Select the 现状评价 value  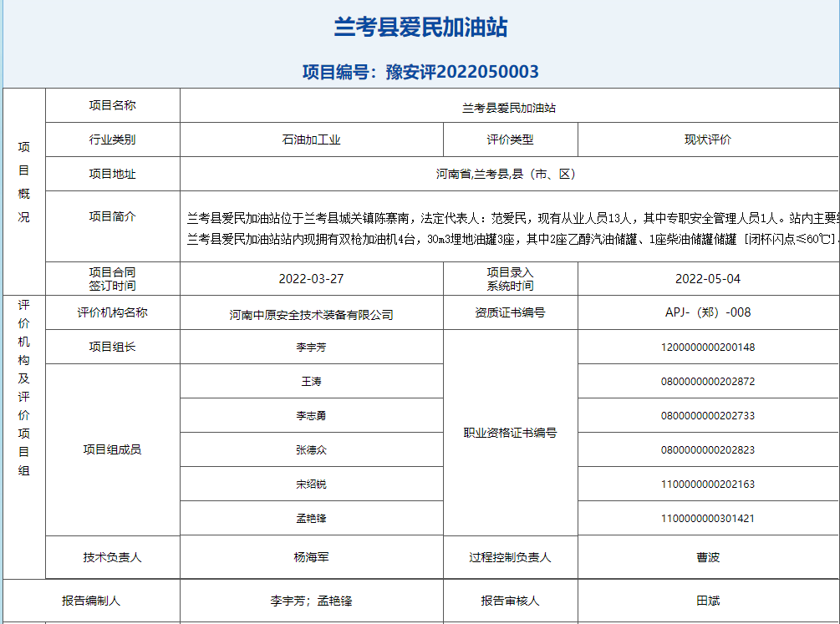pos(708,140)
